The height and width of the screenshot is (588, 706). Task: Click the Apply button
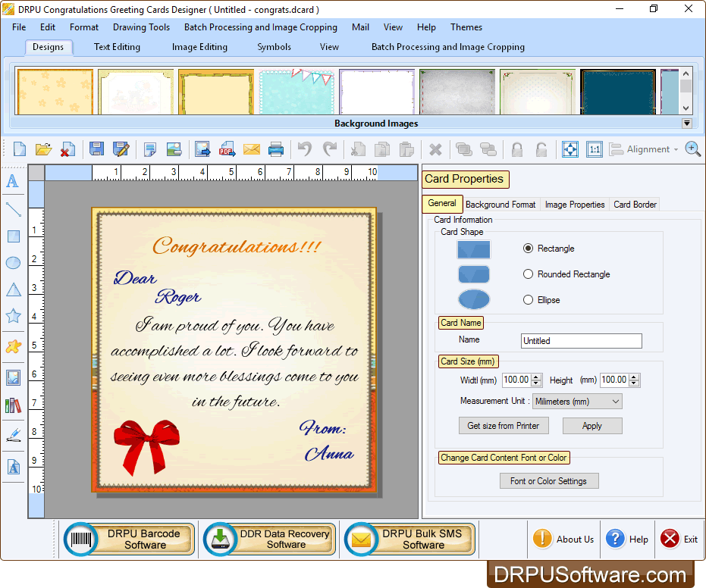[x=592, y=426]
